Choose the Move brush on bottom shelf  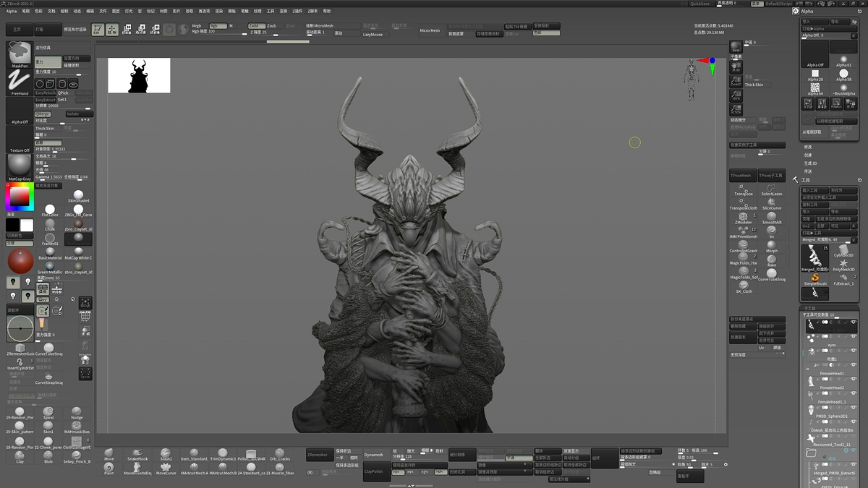point(109,454)
